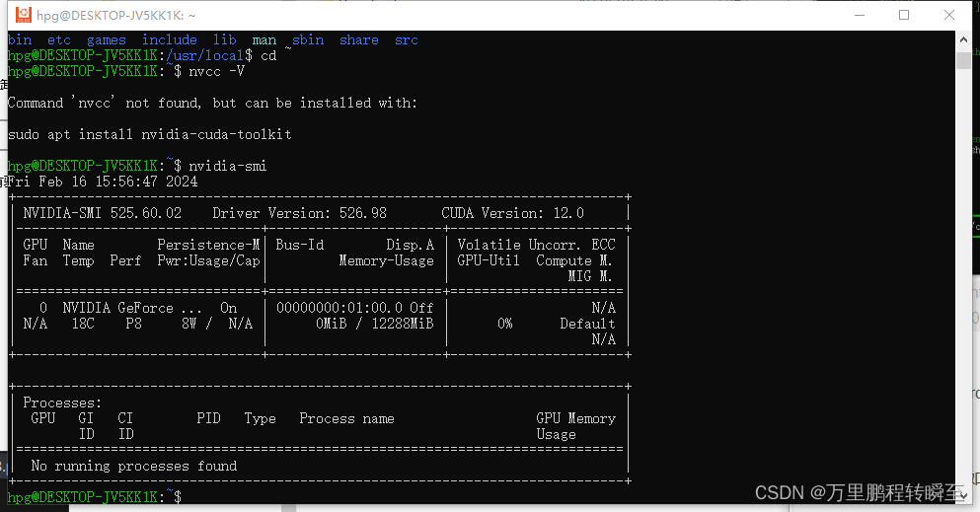Image resolution: width=980 pixels, height=512 pixels.
Task: Click the '/usr/local' path in prompt
Action: (x=204, y=55)
